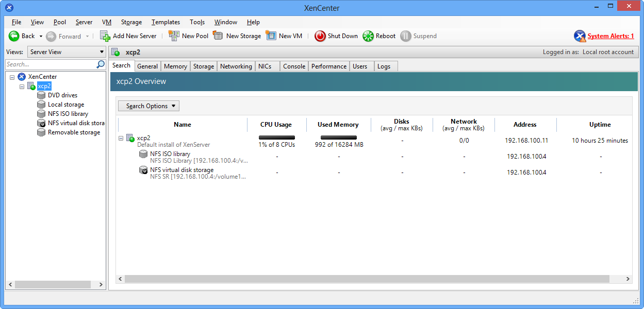Open the System Alerts: 1 link

611,36
